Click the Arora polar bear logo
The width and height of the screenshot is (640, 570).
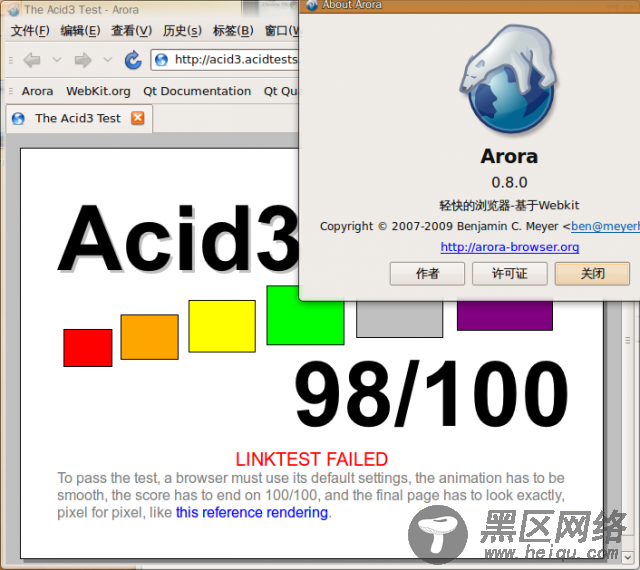coord(509,79)
